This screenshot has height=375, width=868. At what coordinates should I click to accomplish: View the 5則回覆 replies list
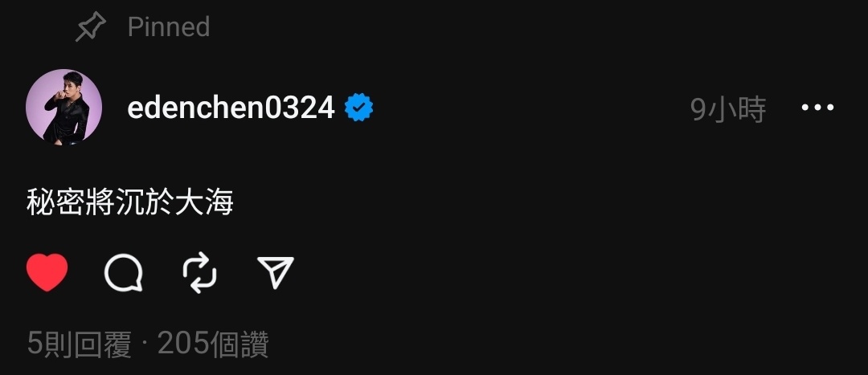pos(79,344)
